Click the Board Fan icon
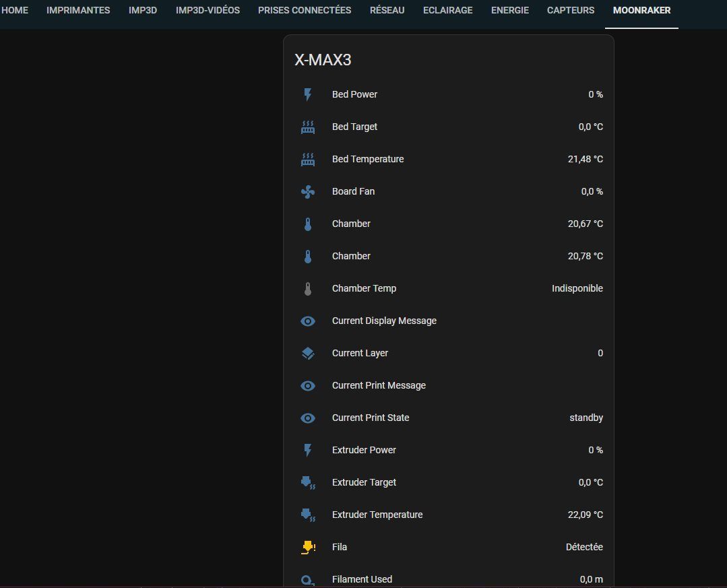727x588 pixels. pos(308,192)
